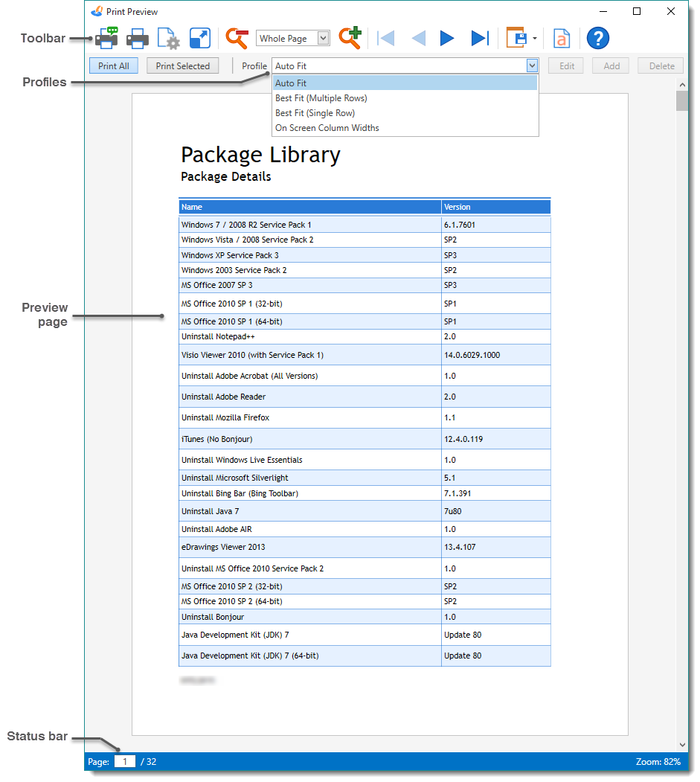Open help with the question mark icon
The width and height of the screenshot is (700, 782).
pyautogui.click(x=598, y=39)
